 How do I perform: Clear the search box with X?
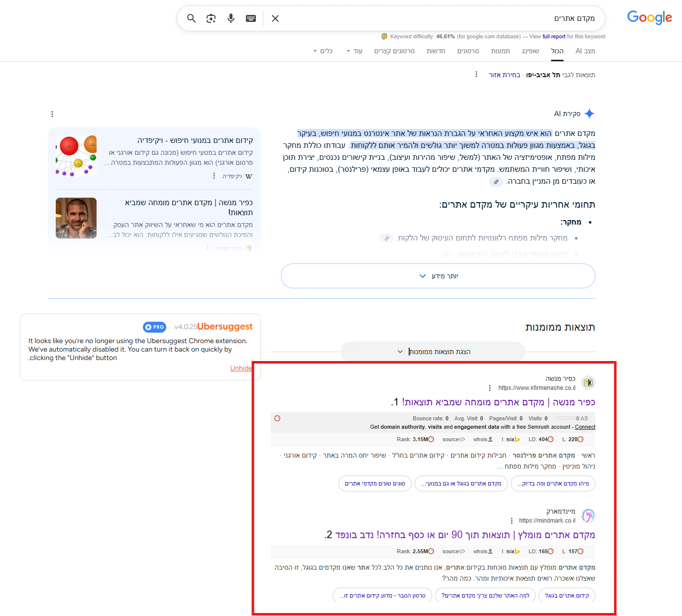tap(275, 18)
